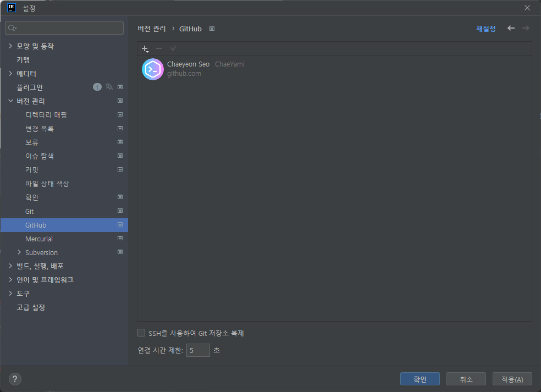Click project icon on Subversion row
541x392 pixels.
[120, 252]
